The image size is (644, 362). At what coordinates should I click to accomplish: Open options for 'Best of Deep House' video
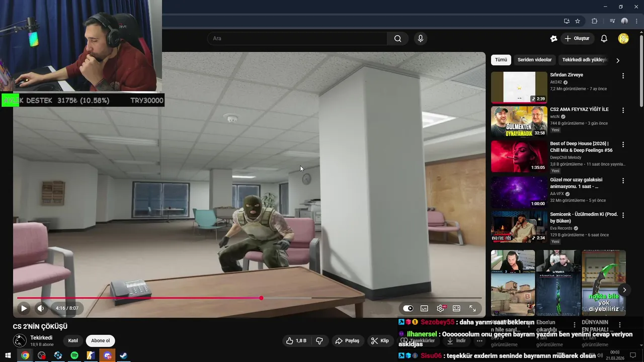(x=623, y=144)
